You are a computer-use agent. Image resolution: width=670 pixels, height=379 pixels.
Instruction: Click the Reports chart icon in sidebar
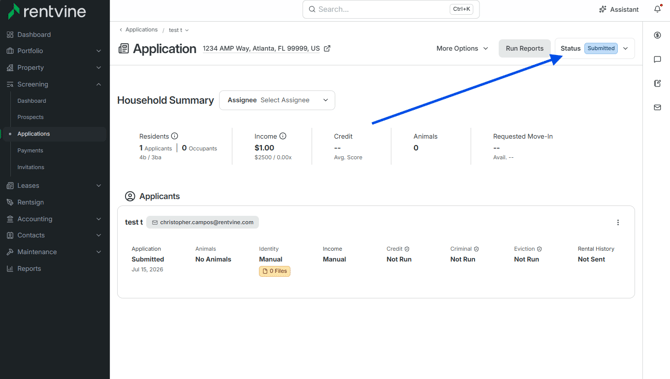[10, 269]
